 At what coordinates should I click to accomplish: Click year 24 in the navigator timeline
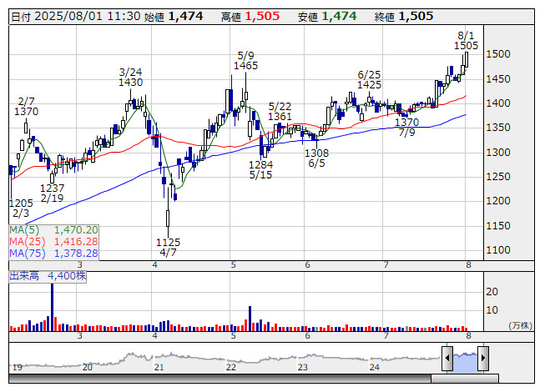pos(375,367)
